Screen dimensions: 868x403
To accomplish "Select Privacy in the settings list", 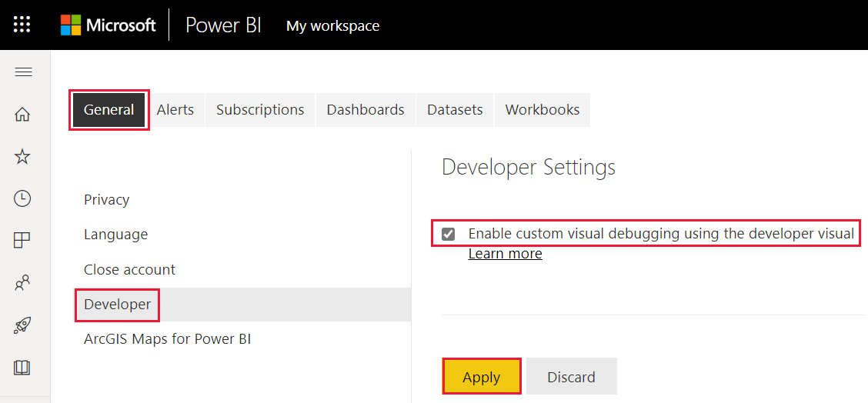I will coord(106,200).
